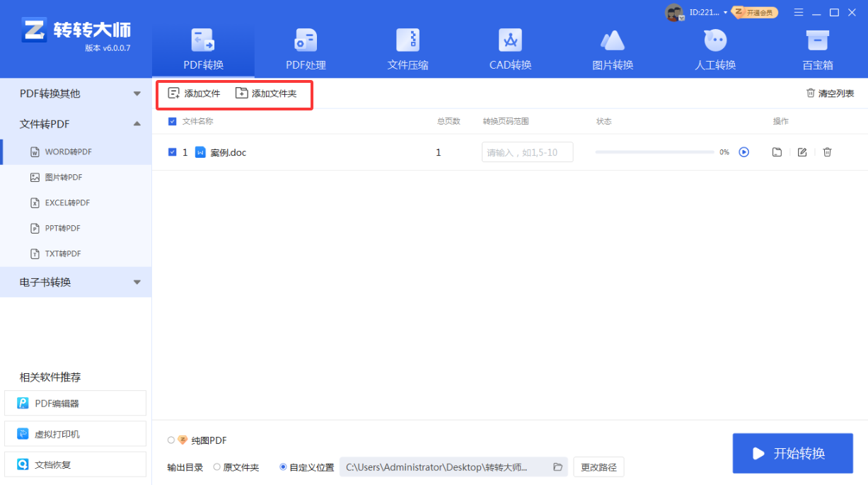Select TXT转PDF in sidebar
868x485 pixels.
coord(76,253)
